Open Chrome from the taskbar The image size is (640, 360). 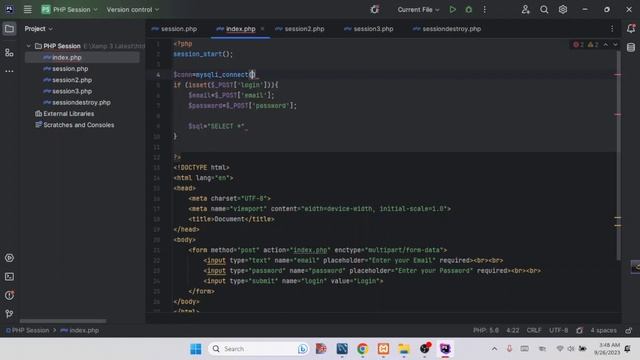pyautogui.click(x=362, y=349)
